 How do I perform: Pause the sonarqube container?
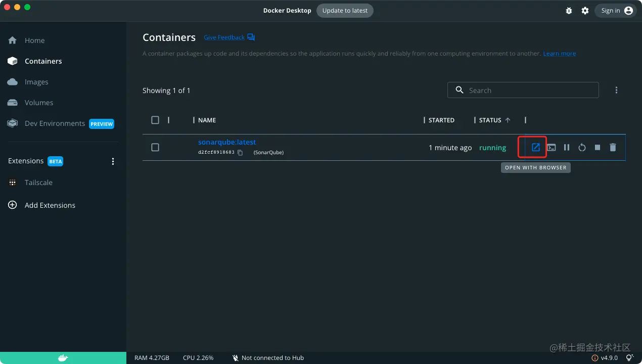tap(567, 148)
